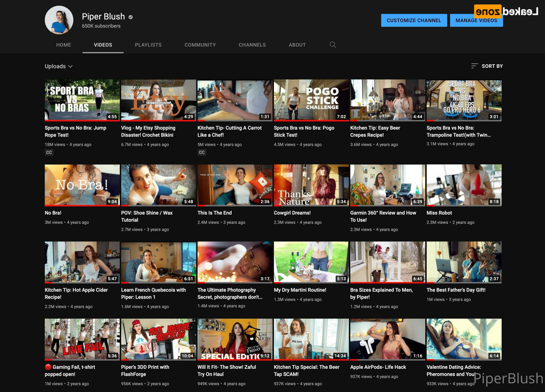The height and width of the screenshot is (392, 545).
Task: Click the 6.7M views text
Action: click(x=132, y=144)
